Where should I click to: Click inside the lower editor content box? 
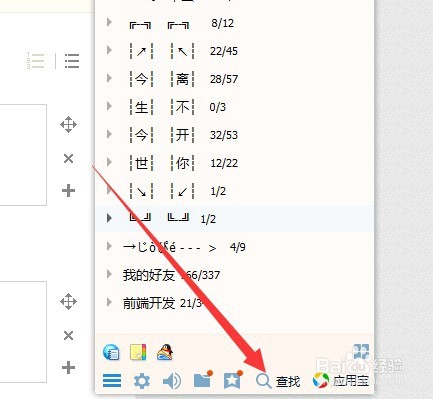pyautogui.click(x=23, y=332)
